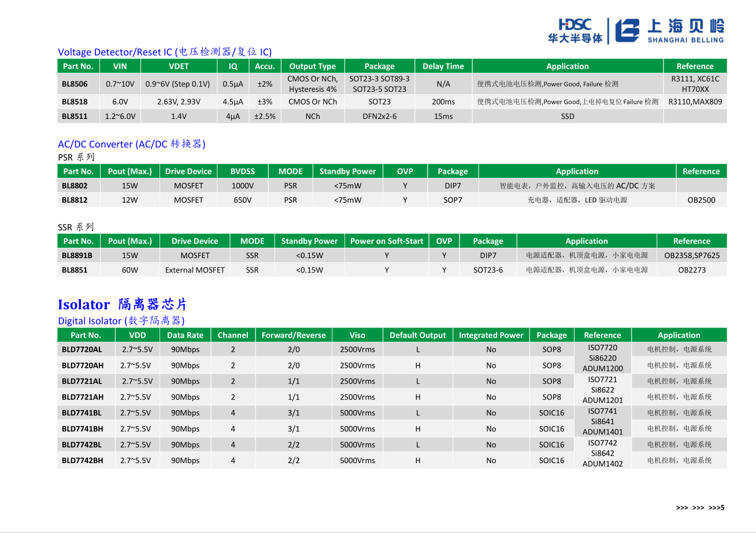The image size is (756, 533).
Task: Select part number BL8891B
Action: click(x=77, y=255)
